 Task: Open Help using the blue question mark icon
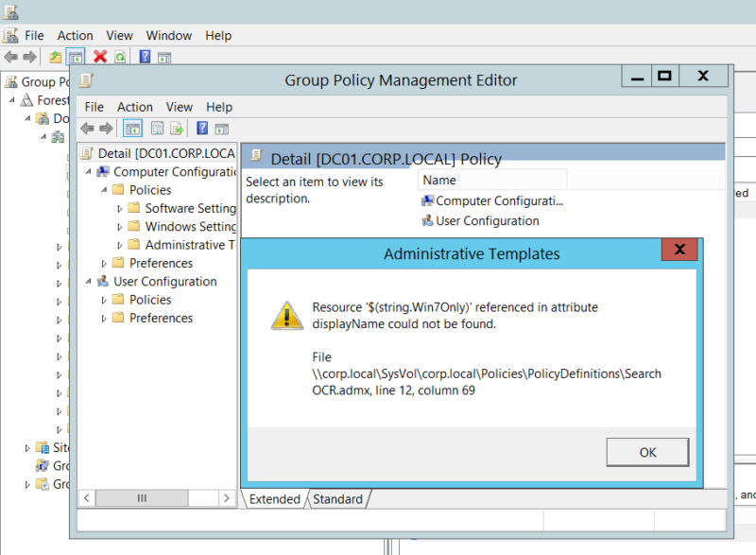(x=202, y=128)
